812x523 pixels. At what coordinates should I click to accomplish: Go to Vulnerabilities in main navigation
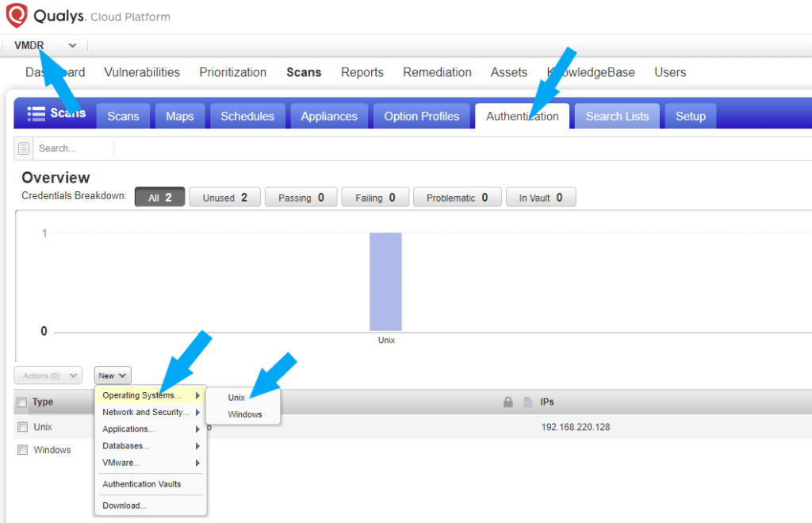coord(142,72)
